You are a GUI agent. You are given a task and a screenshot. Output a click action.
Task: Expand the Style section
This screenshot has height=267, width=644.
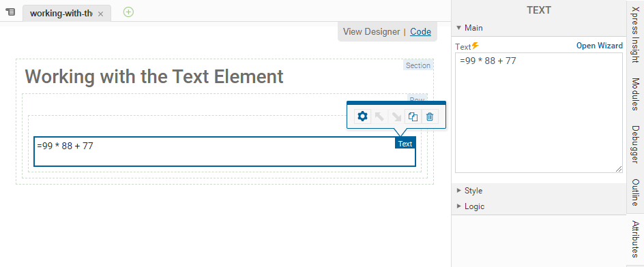469,191
